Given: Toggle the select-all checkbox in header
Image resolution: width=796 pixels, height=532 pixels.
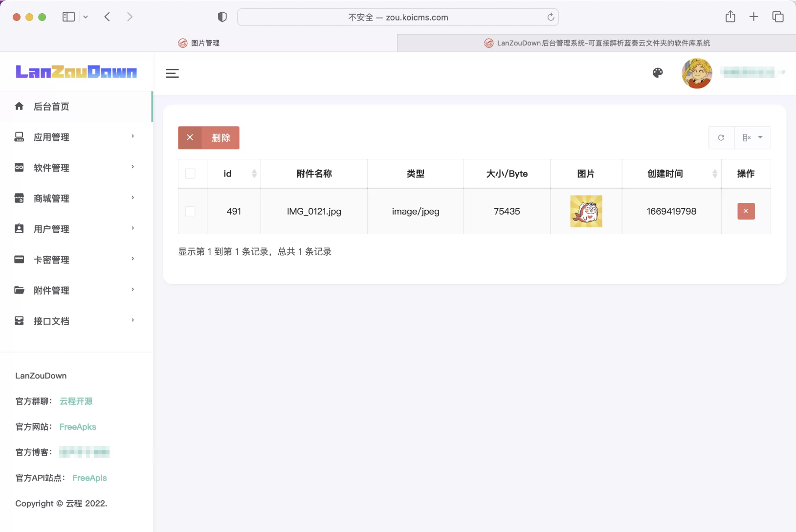Looking at the screenshot, I should [x=190, y=174].
